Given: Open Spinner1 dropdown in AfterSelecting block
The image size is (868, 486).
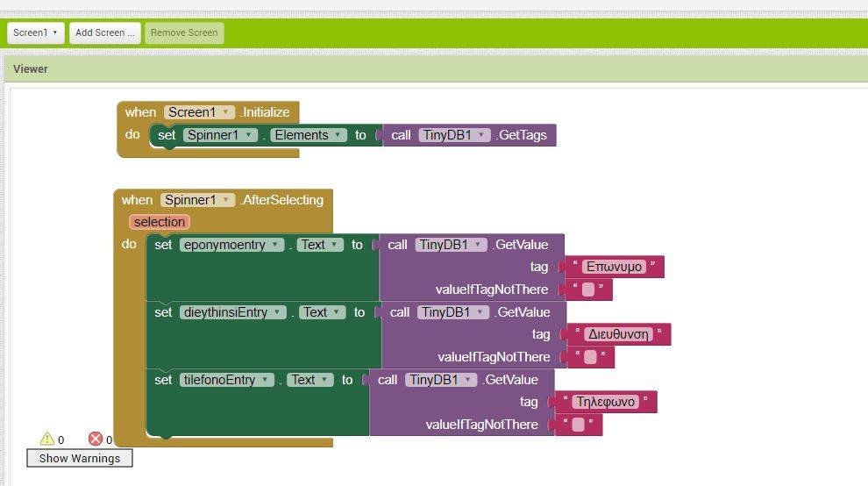Looking at the screenshot, I should pyautogui.click(x=197, y=199).
